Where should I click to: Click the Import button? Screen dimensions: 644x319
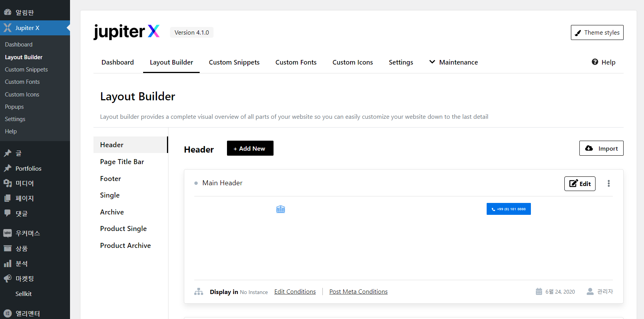pyautogui.click(x=601, y=148)
